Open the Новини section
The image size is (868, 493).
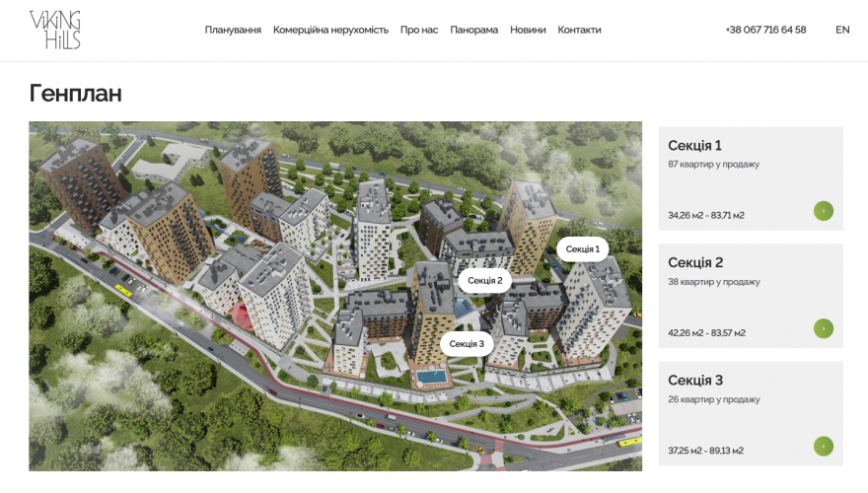pyautogui.click(x=528, y=30)
